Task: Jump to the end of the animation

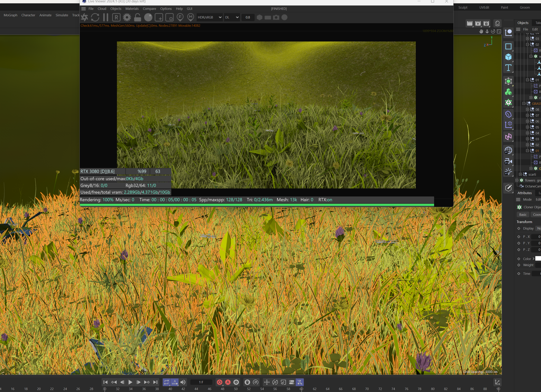Action: 155,382
